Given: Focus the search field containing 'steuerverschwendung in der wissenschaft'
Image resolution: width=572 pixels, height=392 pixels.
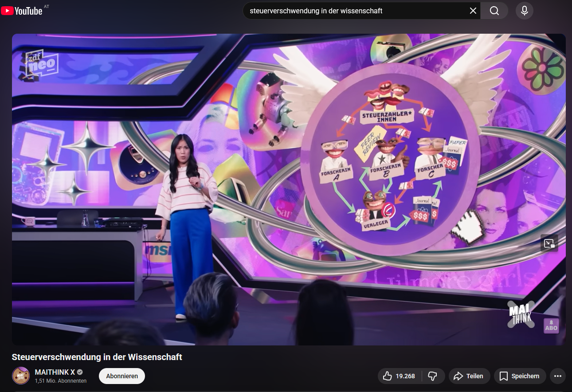Looking at the screenshot, I should click(x=355, y=11).
